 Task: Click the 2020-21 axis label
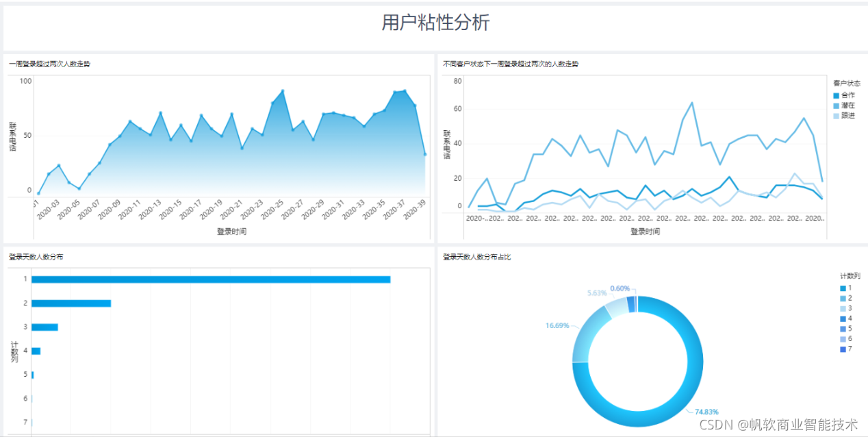point(232,209)
